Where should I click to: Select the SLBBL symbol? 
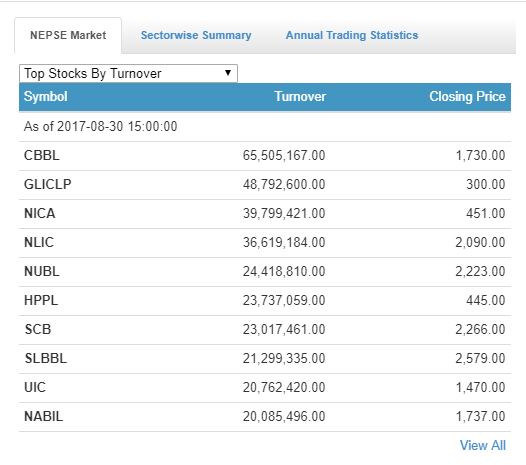(x=46, y=358)
